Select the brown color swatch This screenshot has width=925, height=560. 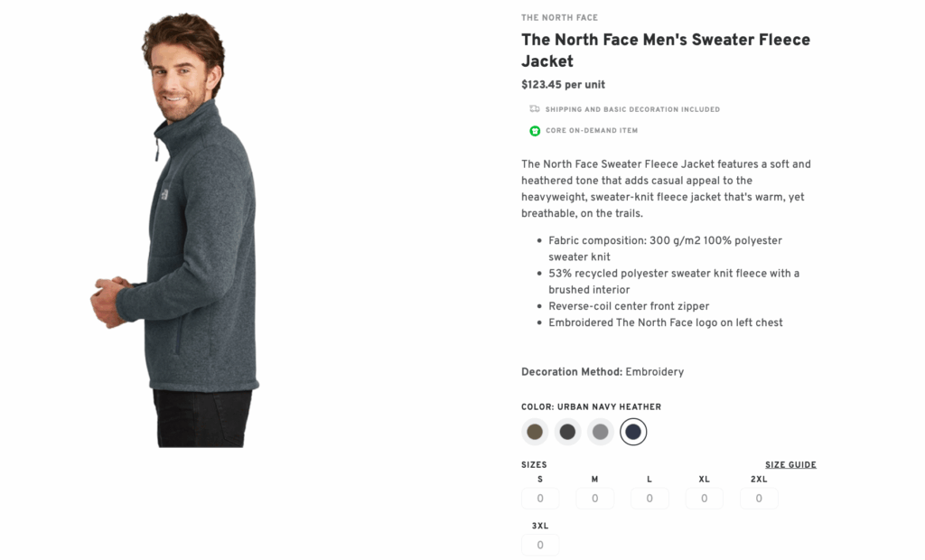(x=534, y=432)
